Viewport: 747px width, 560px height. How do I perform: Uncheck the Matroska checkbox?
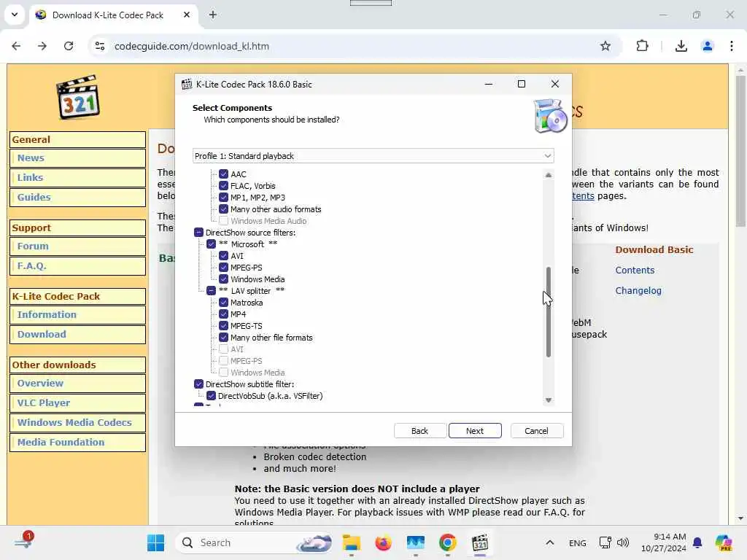point(223,303)
